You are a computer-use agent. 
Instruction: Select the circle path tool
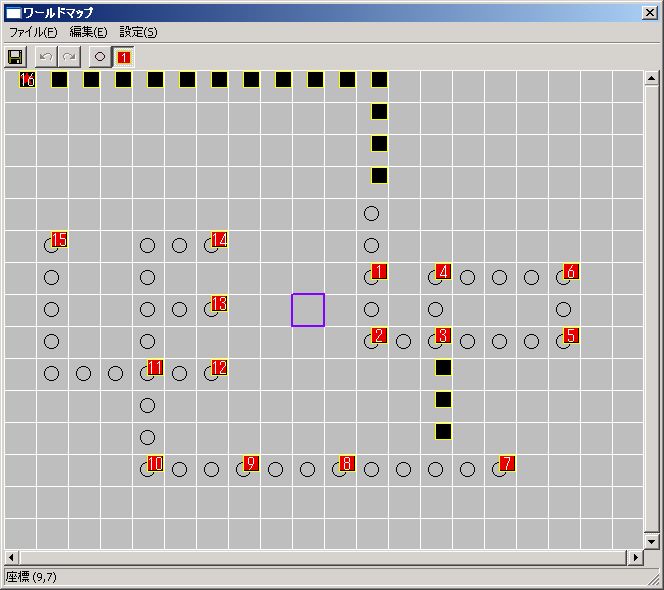tap(100, 57)
